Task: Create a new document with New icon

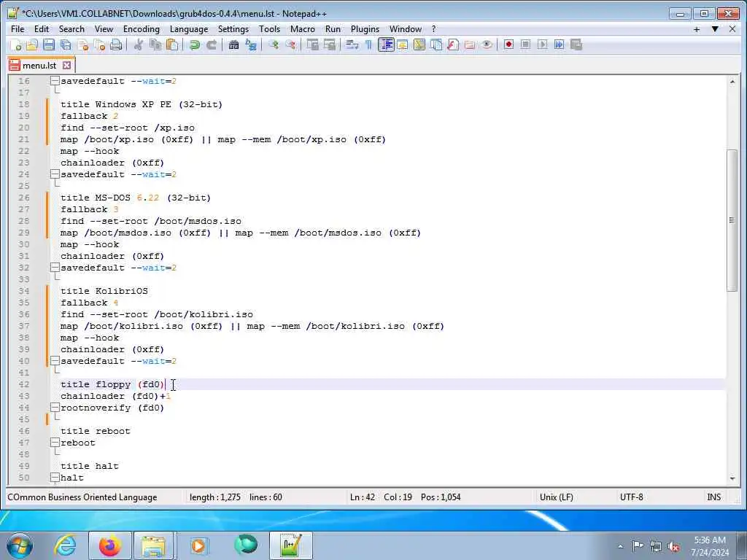Action: 15,44
